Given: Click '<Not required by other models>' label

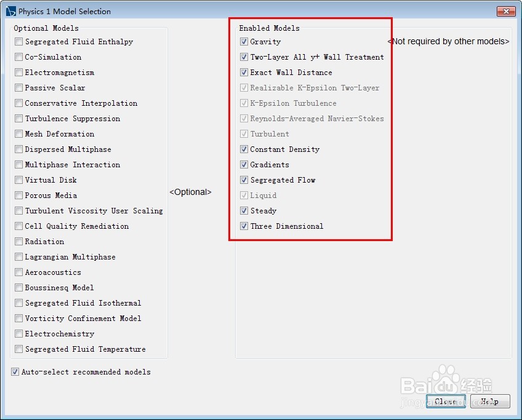Looking at the screenshot, I should coord(448,41).
